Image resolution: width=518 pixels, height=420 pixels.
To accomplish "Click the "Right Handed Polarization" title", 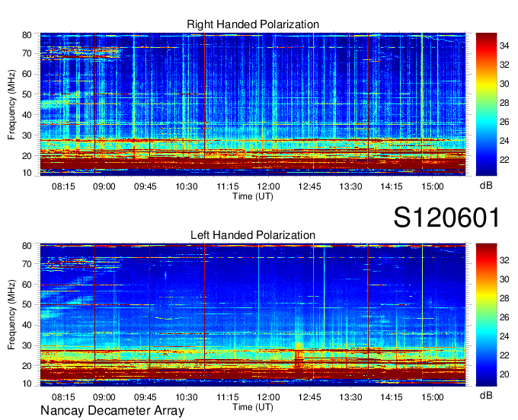I will click(253, 24).
